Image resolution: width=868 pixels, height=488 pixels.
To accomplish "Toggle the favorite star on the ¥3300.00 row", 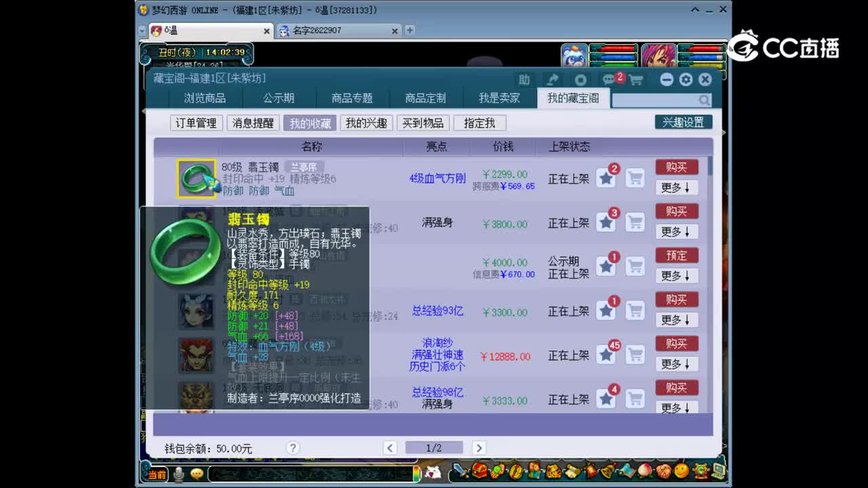I will tap(606, 310).
